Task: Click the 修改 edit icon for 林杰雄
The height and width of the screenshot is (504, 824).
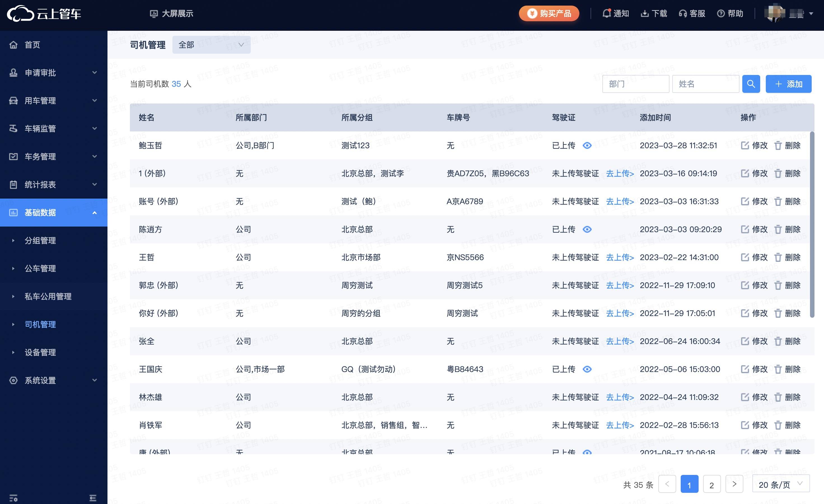Action: 745,397
